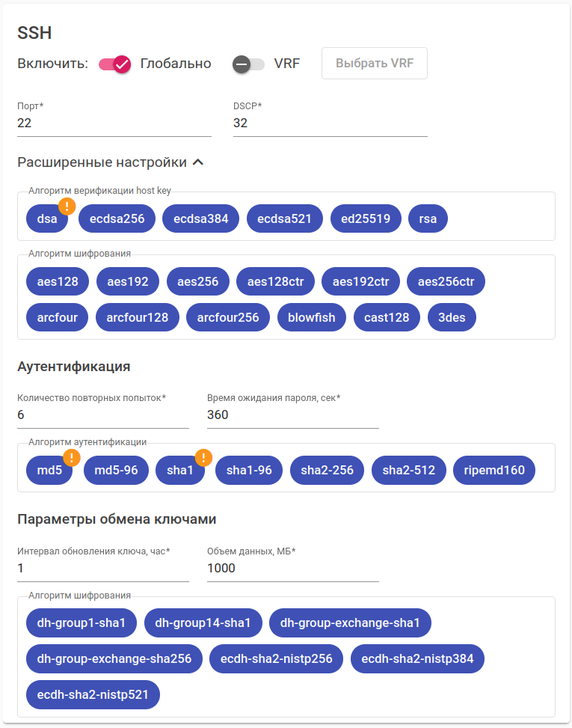The height and width of the screenshot is (728, 572).
Task: Focus the retry attempts count field
Action: tap(102, 415)
